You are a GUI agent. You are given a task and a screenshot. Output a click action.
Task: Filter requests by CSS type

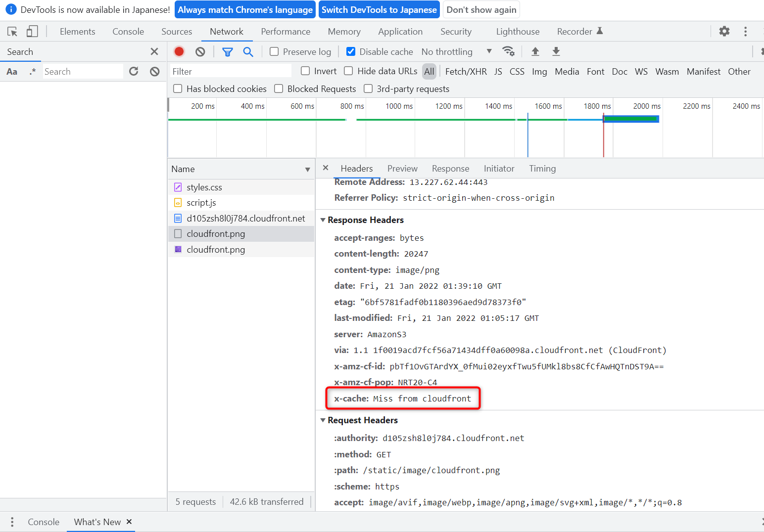(x=517, y=71)
